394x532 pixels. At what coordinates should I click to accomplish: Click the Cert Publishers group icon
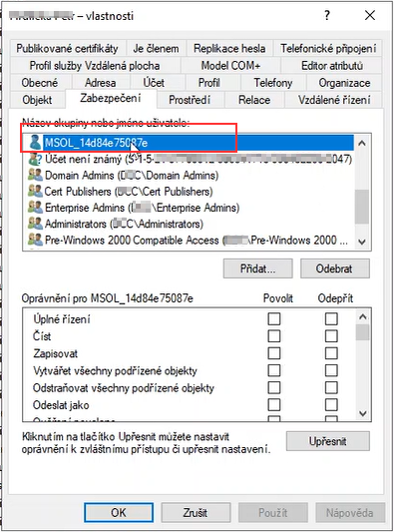point(35,192)
